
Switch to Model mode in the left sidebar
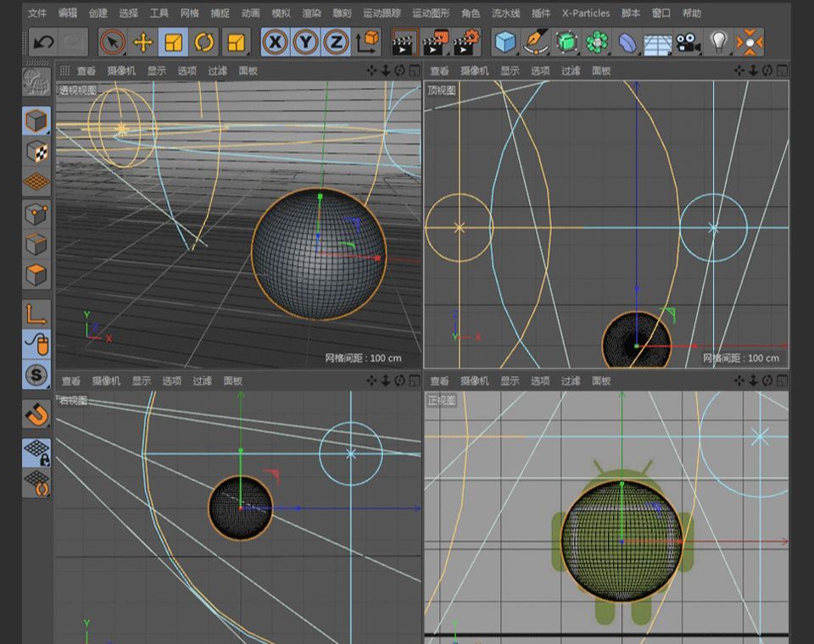36,121
